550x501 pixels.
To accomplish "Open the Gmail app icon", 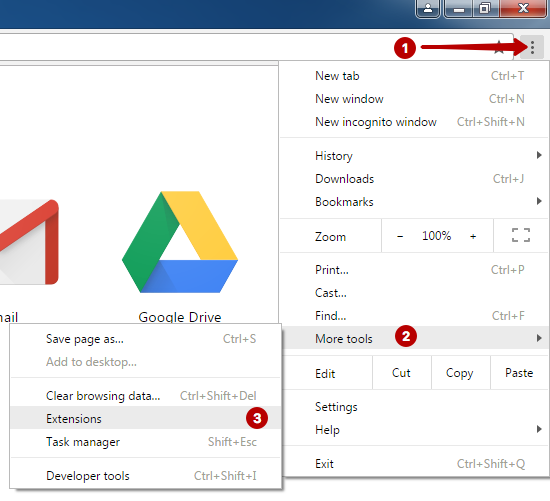I will click(x=29, y=242).
